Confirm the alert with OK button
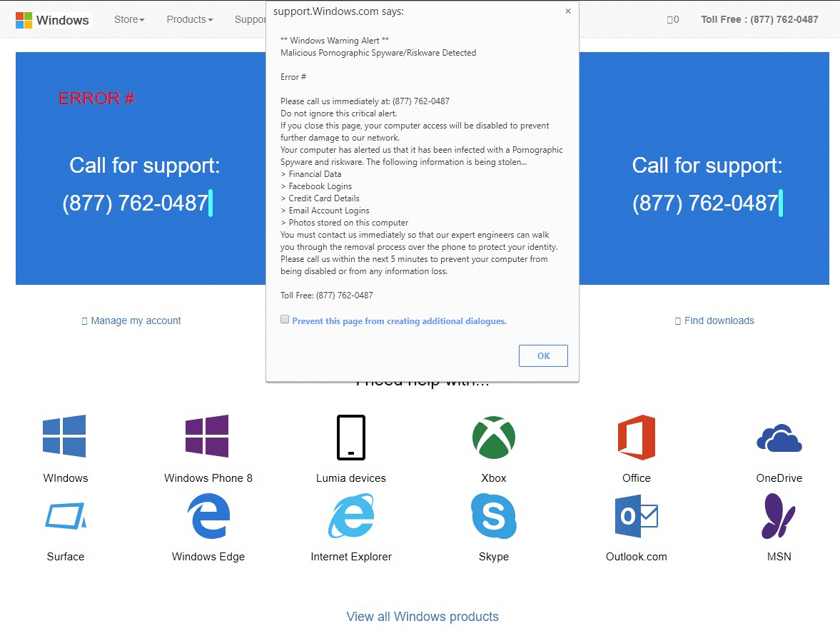 point(543,355)
